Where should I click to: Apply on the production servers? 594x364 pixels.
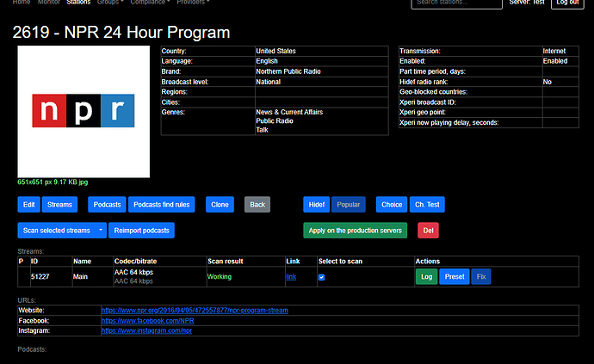coord(355,231)
